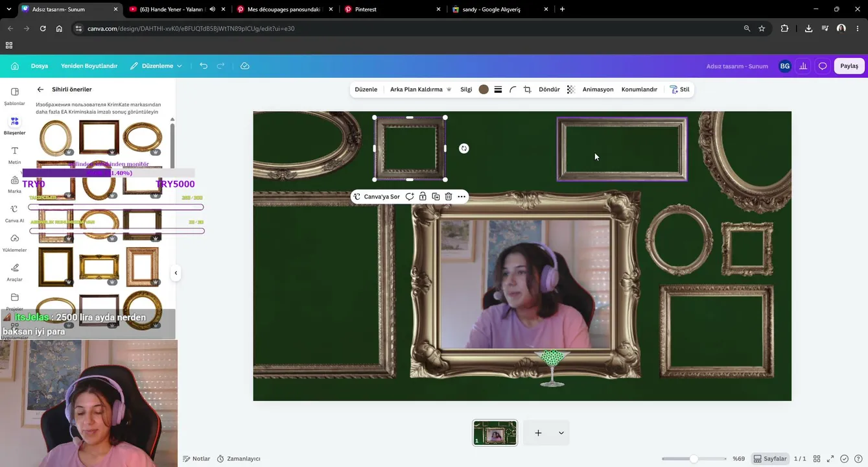This screenshot has height=467, width=868.
Task: Select the crop tool icon
Action: [x=527, y=90]
